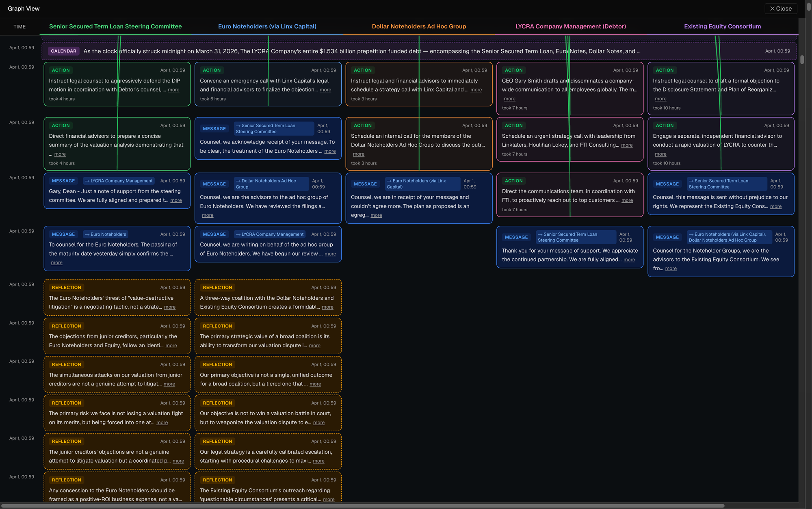This screenshot has width=812, height=509.
Task: Click ACTION badge on independent financial advisor card
Action: point(665,126)
